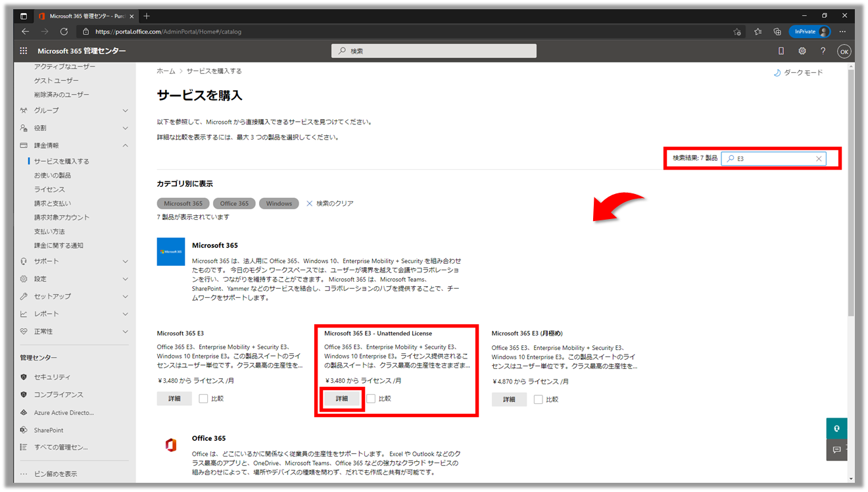Open 支払い方法 in the sidebar

point(49,232)
